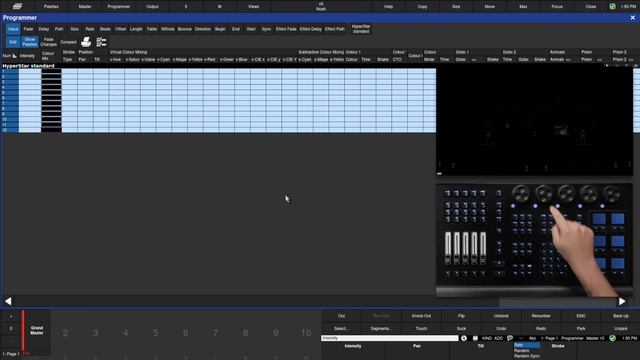This screenshot has height=360, width=640.
Task: Click the command line input field
Action: 390,338
